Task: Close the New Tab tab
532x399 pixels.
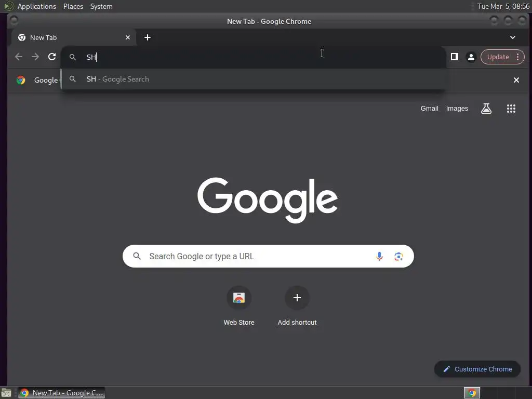Action: tap(128, 37)
